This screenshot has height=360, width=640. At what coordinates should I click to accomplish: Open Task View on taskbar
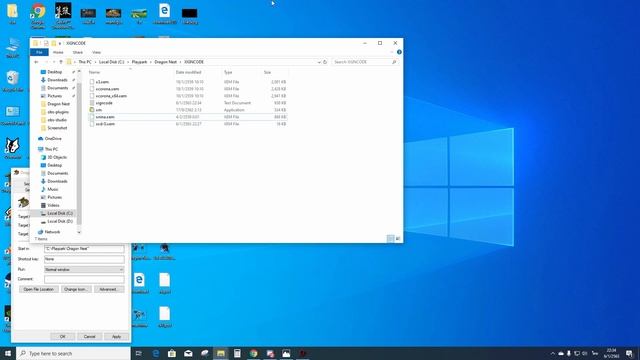139,353
